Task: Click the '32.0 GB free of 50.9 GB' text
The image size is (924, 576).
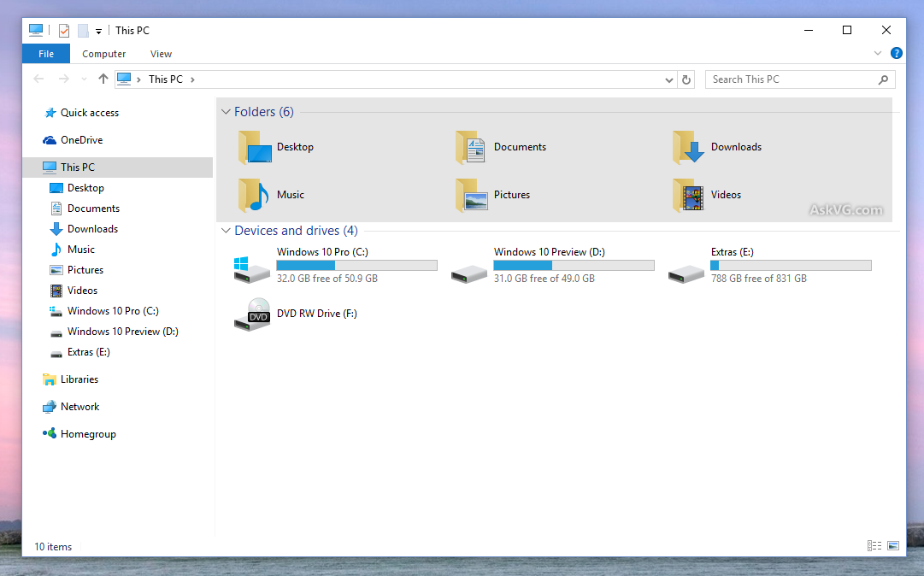Action: [x=327, y=279]
